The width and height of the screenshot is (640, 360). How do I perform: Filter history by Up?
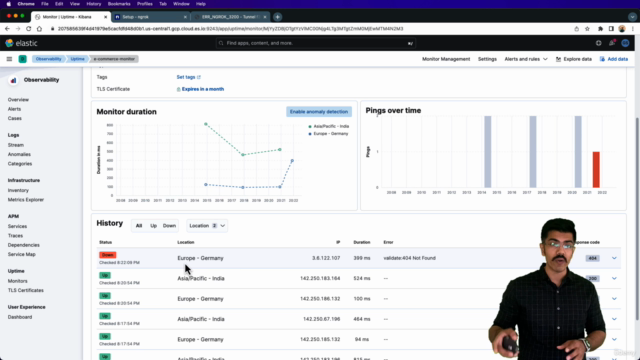coord(153,226)
